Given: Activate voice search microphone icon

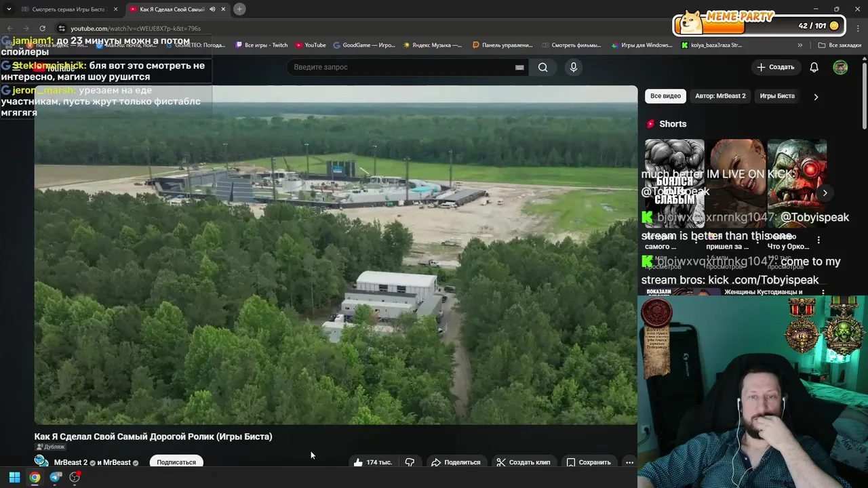Looking at the screenshot, I should pyautogui.click(x=574, y=67).
